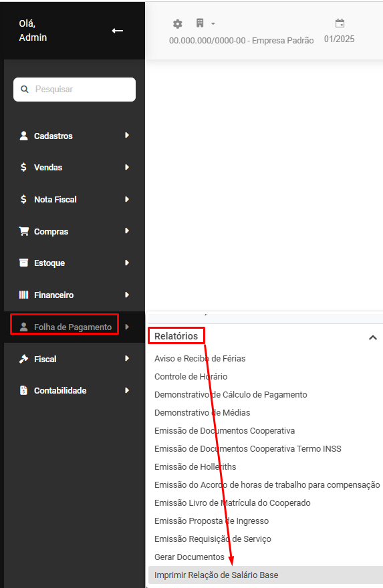Open the calendar icon above 01/2025

tap(340, 23)
